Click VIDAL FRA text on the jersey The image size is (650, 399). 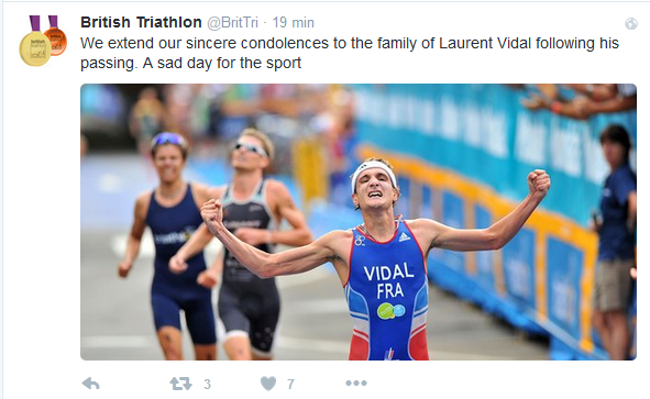(389, 281)
